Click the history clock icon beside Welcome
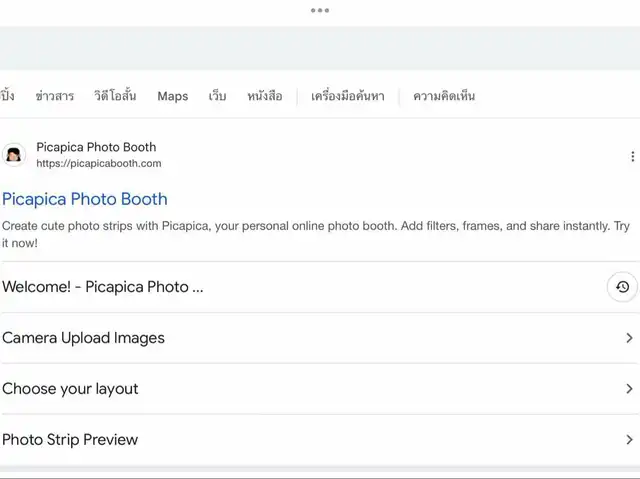 [x=622, y=287]
